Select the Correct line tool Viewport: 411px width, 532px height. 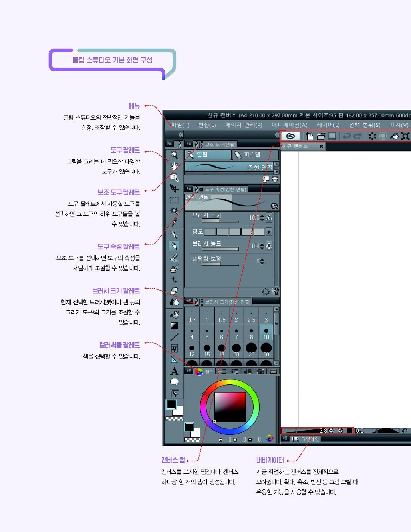point(174,393)
